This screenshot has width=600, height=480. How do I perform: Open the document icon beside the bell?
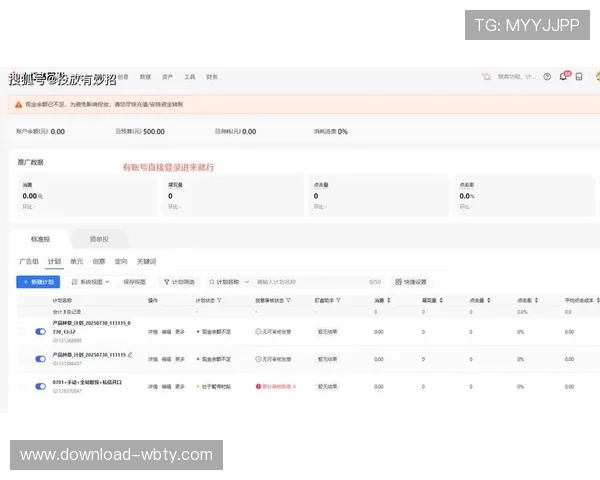pyautogui.click(x=579, y=77)
